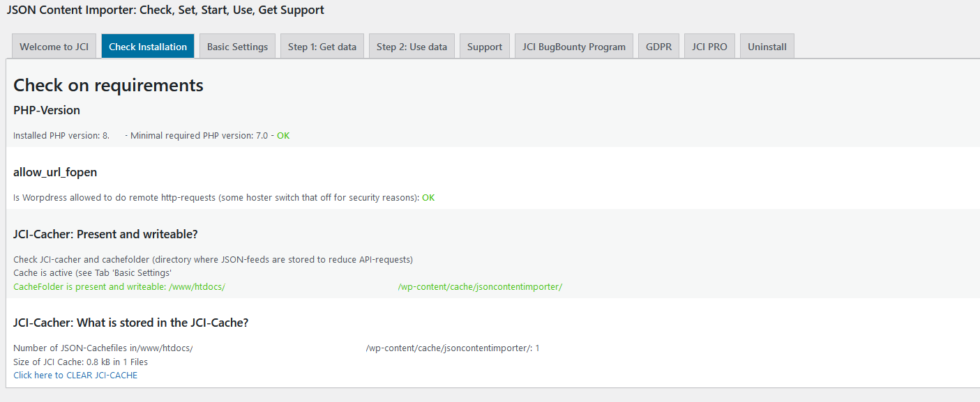The width and height of the screenshot is (980, 402).
Task: Click the Check on requirements heading
Action: (109, 86)
